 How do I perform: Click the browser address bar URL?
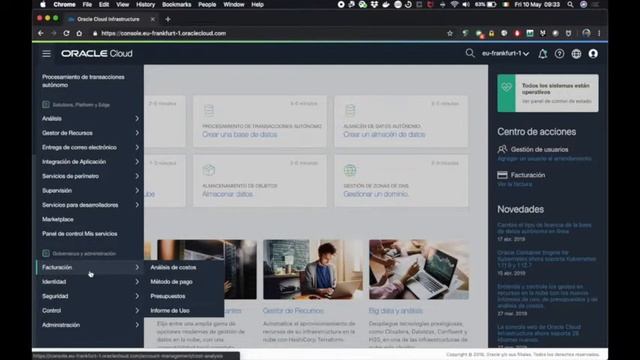pos(163,33)
